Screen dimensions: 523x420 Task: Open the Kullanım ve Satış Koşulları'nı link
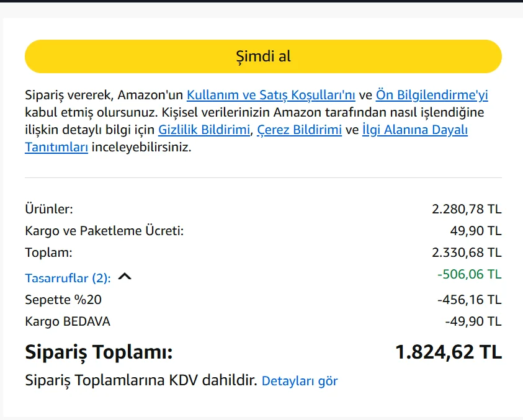[270, 95]
